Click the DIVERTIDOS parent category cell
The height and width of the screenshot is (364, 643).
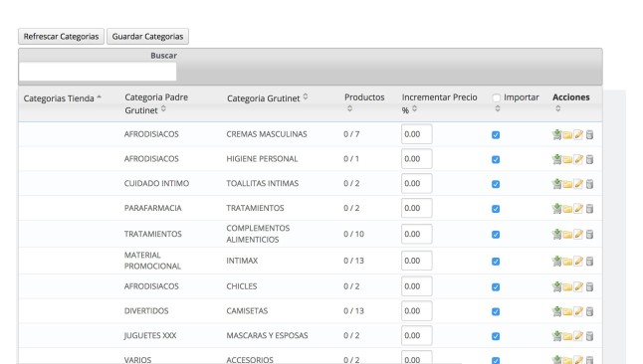click(x=146, y=310)
